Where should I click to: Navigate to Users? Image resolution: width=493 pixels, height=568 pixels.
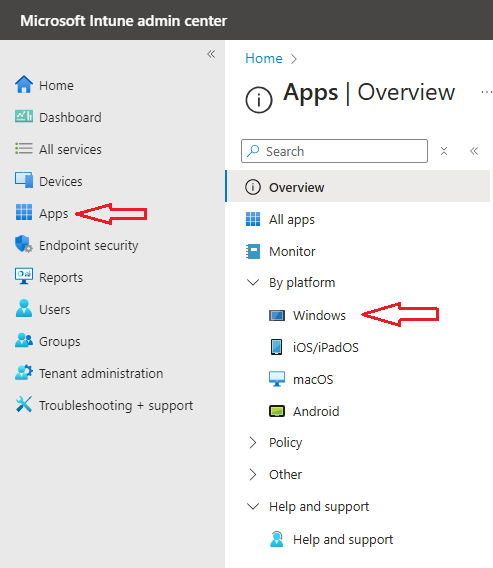[55, 309]
